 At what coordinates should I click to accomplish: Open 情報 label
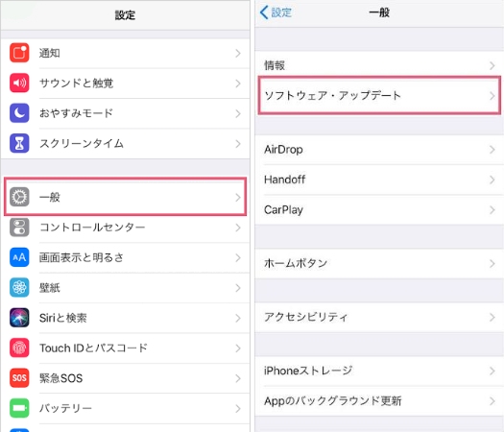(275, 65)
